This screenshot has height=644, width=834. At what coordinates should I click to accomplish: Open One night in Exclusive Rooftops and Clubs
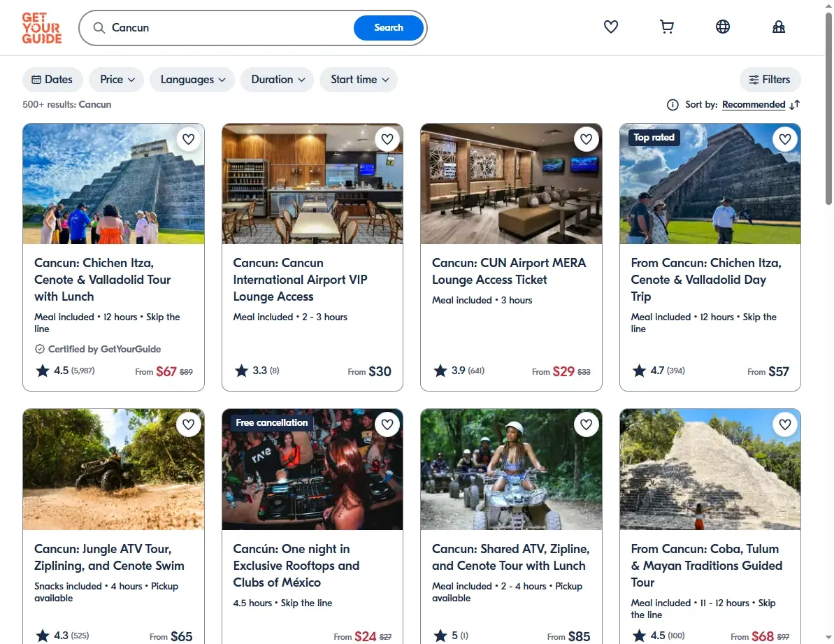(x=296, y=566)
